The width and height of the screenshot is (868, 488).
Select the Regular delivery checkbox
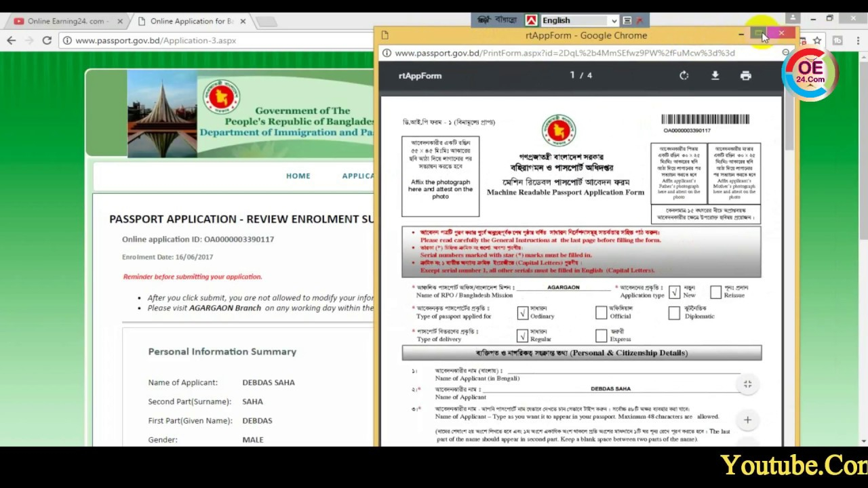tap(522, 335)
